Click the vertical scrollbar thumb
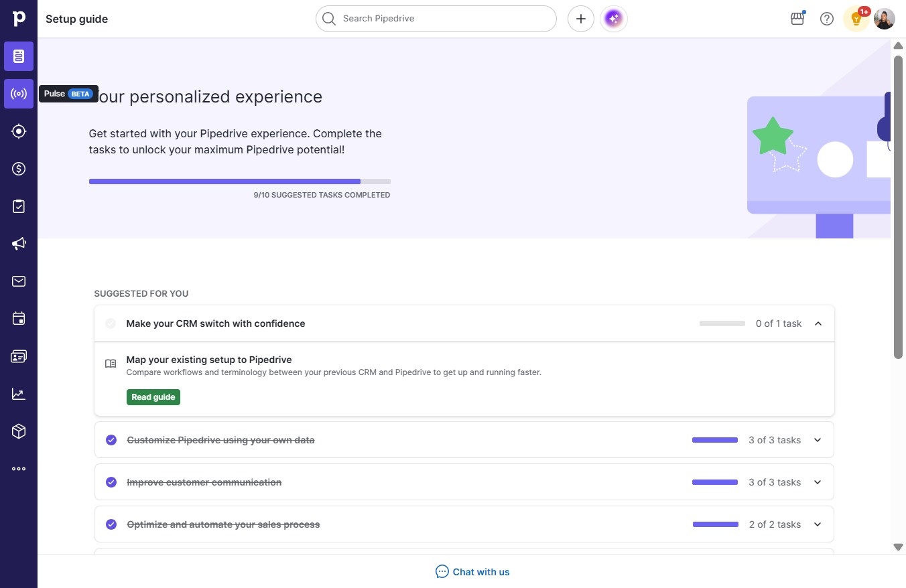 click(x=899, y=206)
